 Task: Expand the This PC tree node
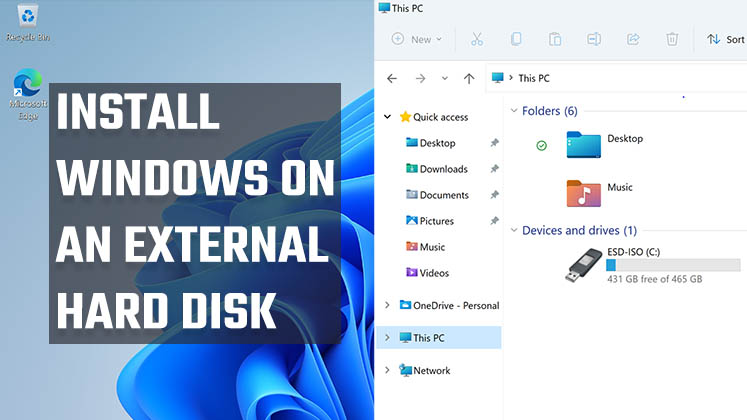click(x=387, y=338)
